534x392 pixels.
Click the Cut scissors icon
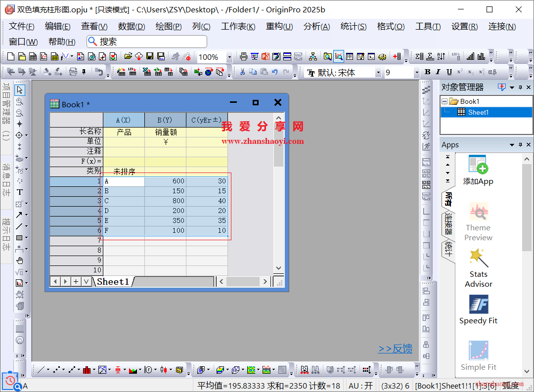tap(242, 72)
